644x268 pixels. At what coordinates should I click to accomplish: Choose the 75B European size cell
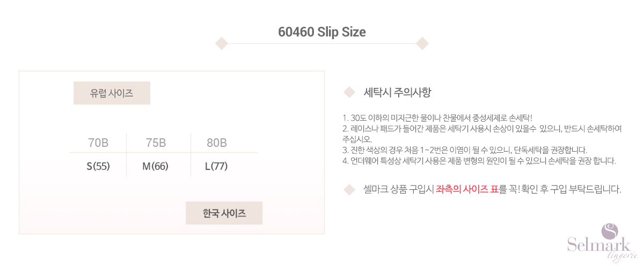pos(156,143)
